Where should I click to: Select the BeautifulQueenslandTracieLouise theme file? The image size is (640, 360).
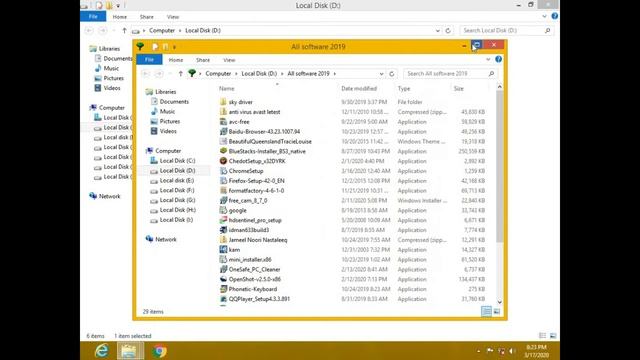click(x=270, y=141)
